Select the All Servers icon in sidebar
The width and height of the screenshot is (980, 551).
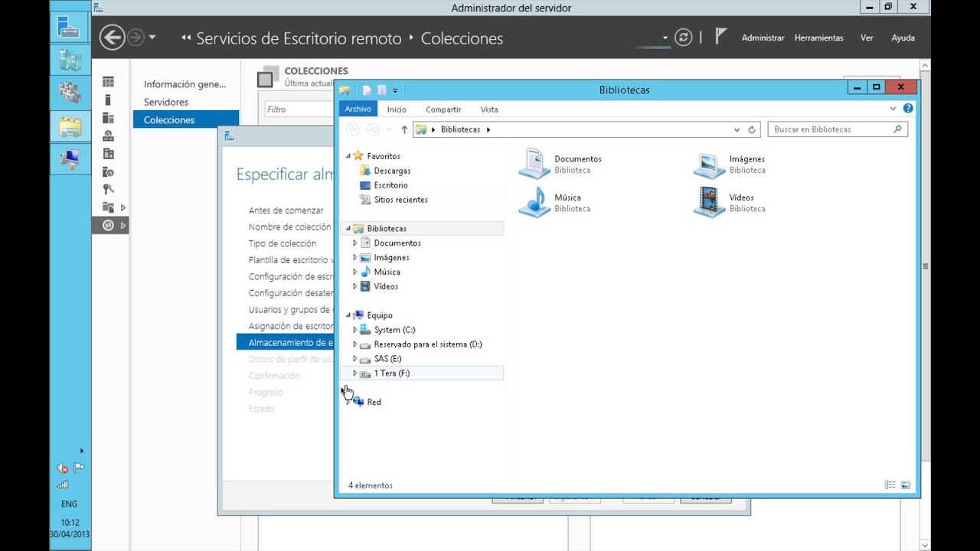point(108,118)
